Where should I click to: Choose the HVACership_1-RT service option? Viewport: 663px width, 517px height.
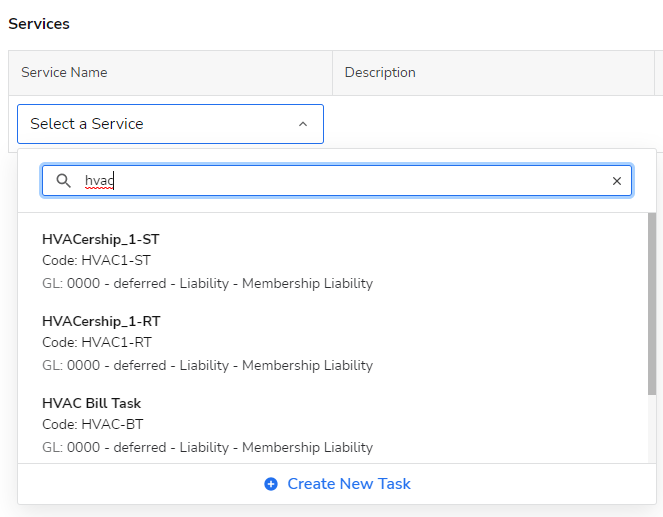point(100,321)
